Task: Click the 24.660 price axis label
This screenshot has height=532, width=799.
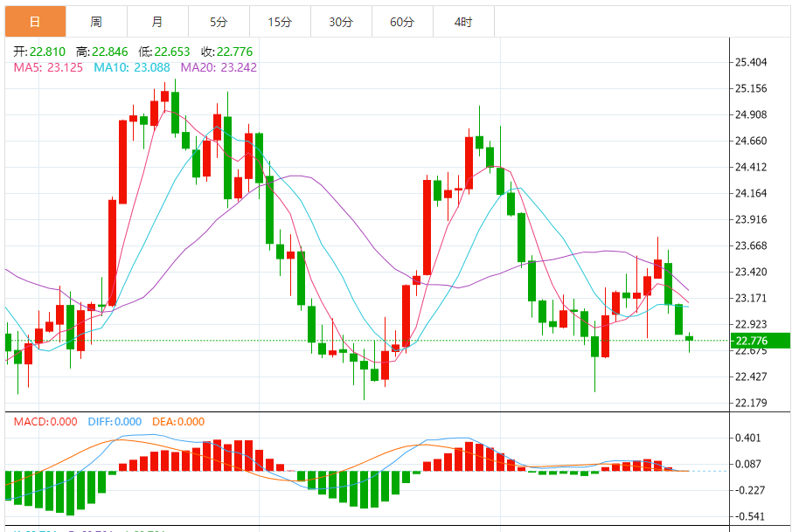Action: tap(751, 141)
